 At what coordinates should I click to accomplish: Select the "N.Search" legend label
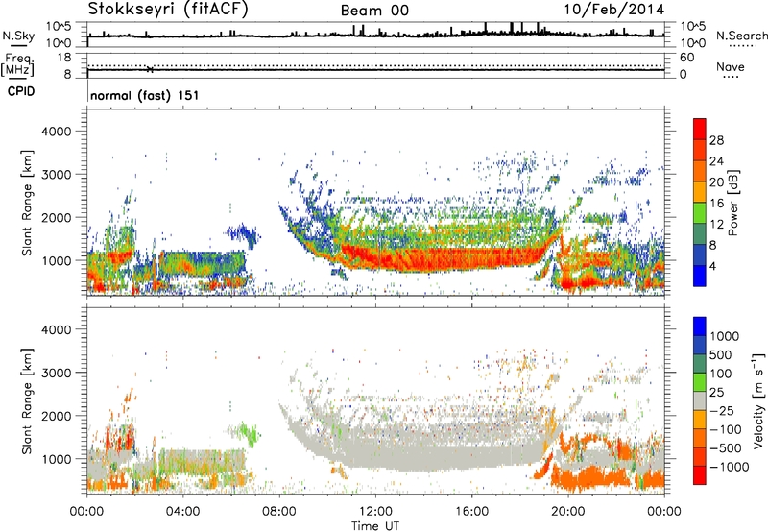(x=741, y=36)
